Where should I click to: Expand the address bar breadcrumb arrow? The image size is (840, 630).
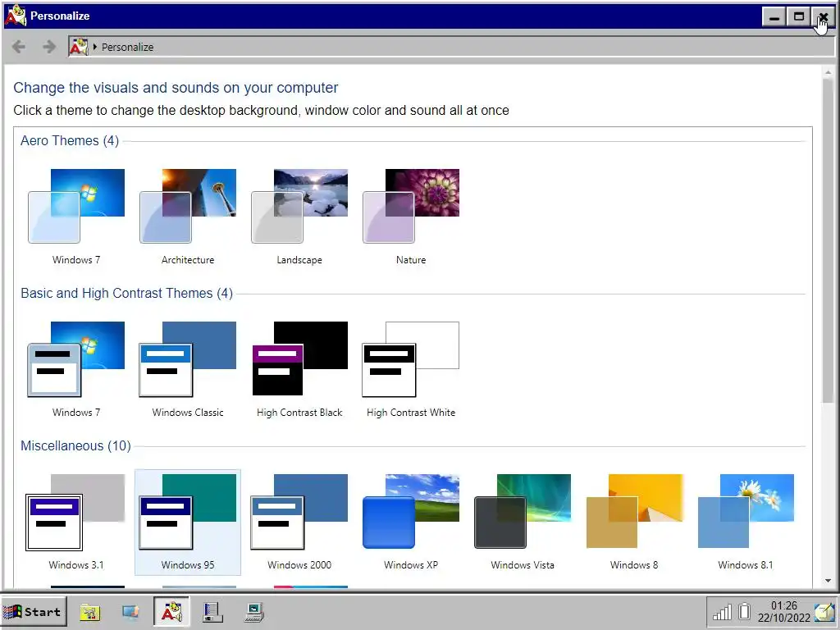point(95,47)
